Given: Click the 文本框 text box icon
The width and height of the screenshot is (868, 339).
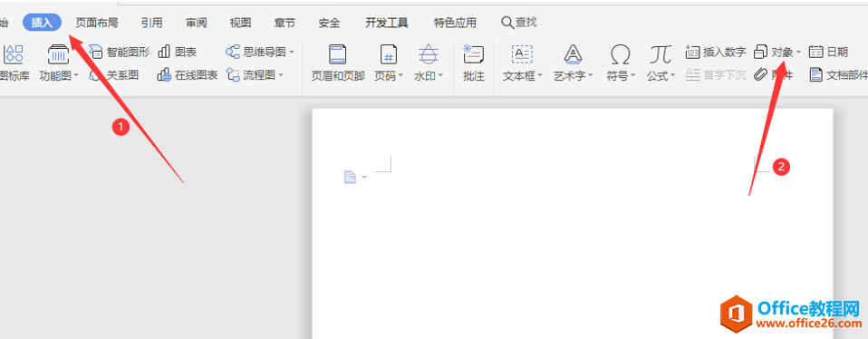Looking at the screenshot, I should 522,54.
